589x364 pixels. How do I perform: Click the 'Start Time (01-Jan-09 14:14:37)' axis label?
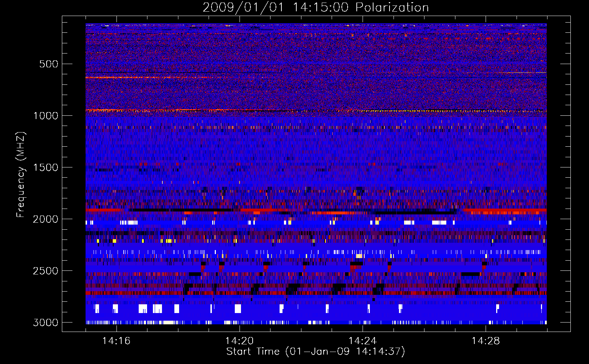(x=316, y=352)
